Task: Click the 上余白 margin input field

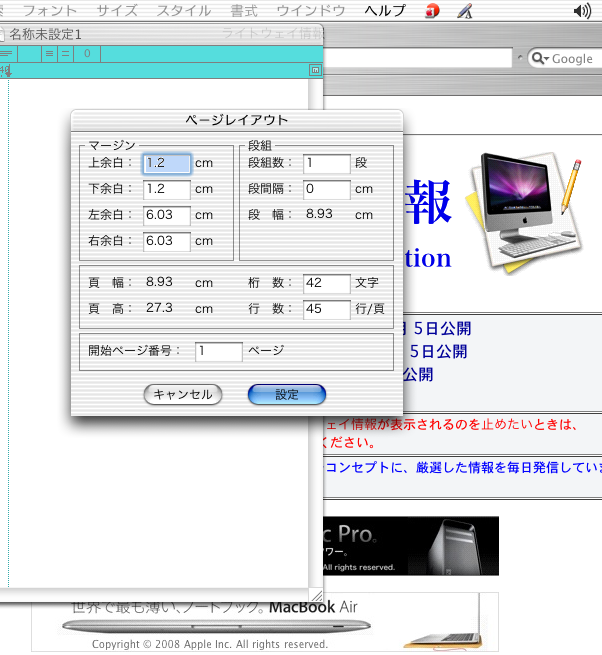Action: (167, 163)
